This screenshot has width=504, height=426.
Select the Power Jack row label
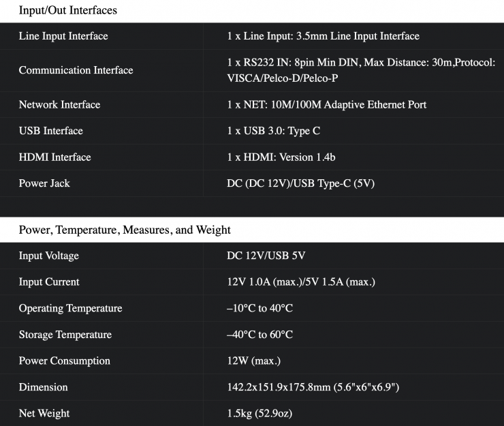tap(44, 183)
